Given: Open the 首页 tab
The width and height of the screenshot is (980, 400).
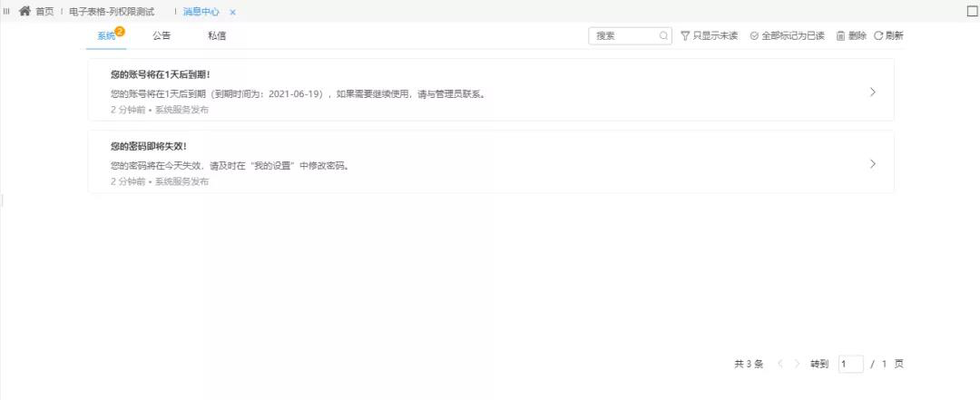Looking at the screenshot, I should coord(44,12).
